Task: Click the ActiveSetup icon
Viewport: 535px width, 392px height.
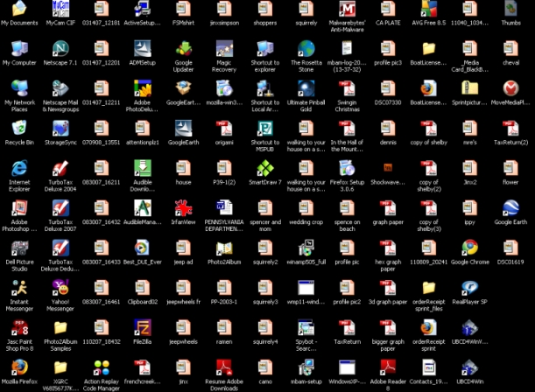Action: coord(142,9)
